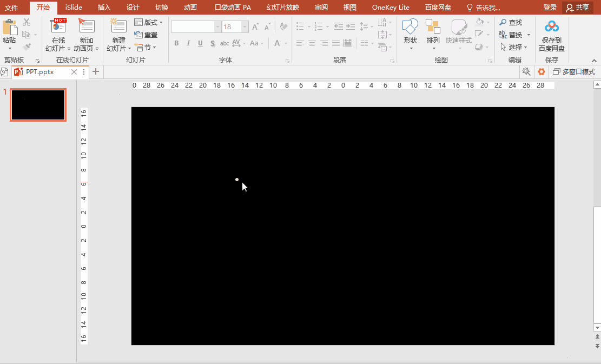Click the Login (登录) button
The height and width of the screenshot is (364, 601).
(550, 8)
